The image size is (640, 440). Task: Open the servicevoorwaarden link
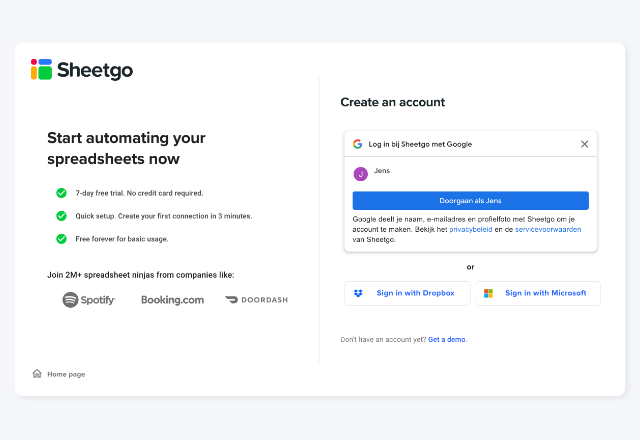click(x=548, y=229)
